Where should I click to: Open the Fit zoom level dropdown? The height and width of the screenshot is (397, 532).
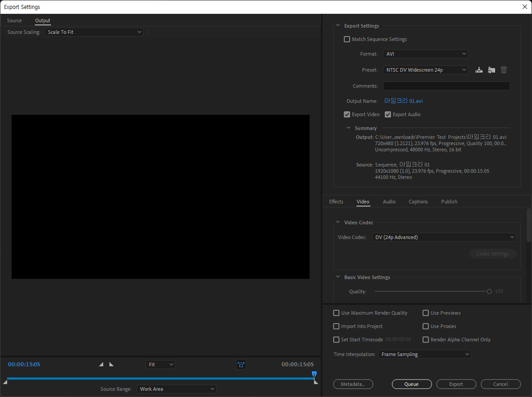pos(161,365)
